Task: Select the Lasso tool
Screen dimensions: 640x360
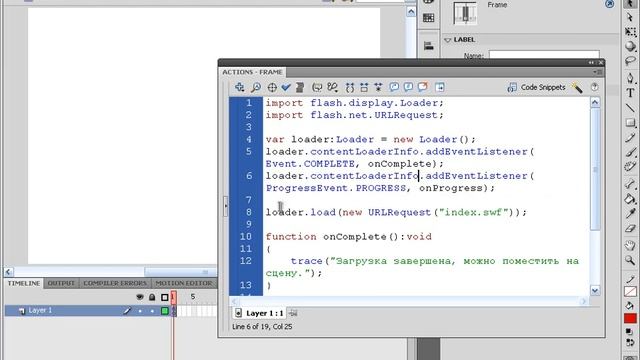Action: tap(630, 61)
